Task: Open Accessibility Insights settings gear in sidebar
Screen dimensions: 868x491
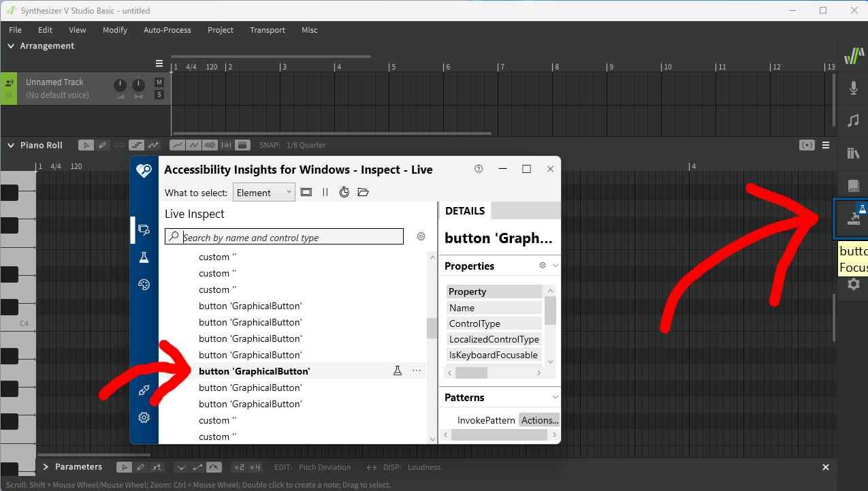Action: click(144, 417)
